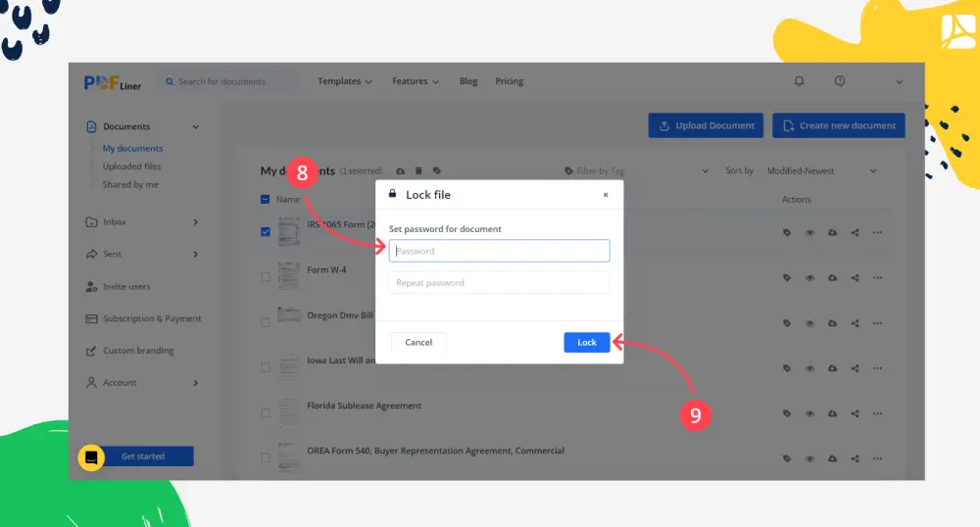Expand the account menu chevron in header

[x=900, y=82]
